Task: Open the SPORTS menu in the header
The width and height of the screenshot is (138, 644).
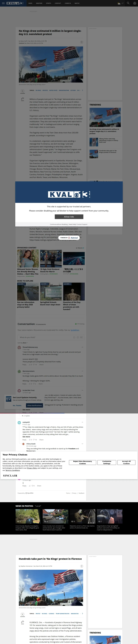Action: pyautogui.click(x=49, y=3)
